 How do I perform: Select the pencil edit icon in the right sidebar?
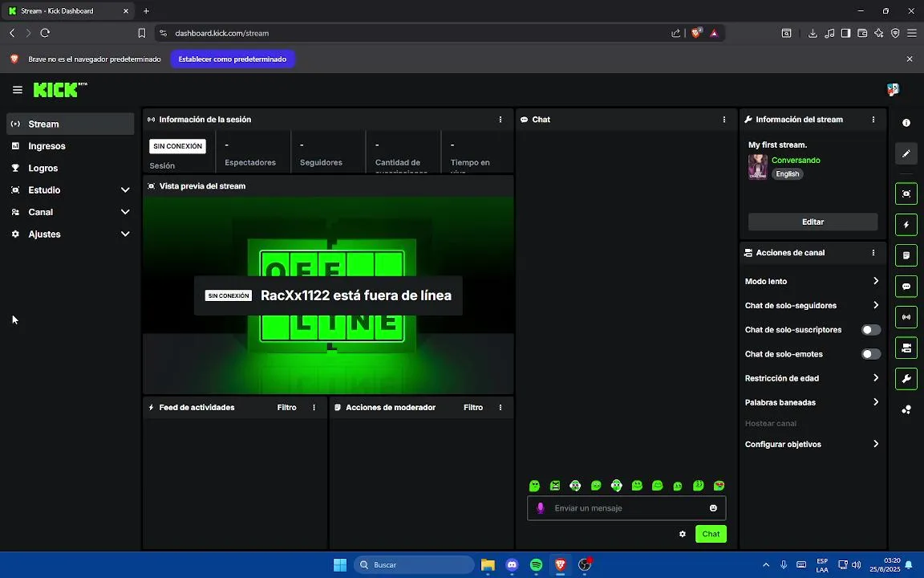pyautogui.click(x=906, y=153)
